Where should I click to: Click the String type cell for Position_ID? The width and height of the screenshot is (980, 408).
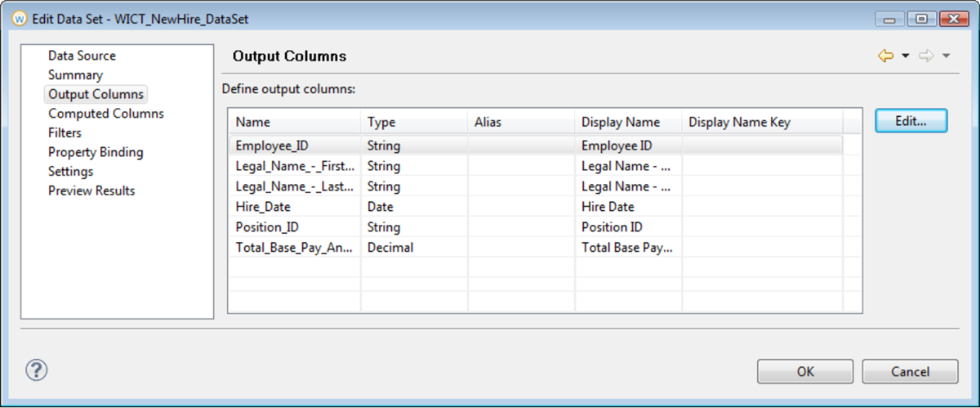click(414, 227)
